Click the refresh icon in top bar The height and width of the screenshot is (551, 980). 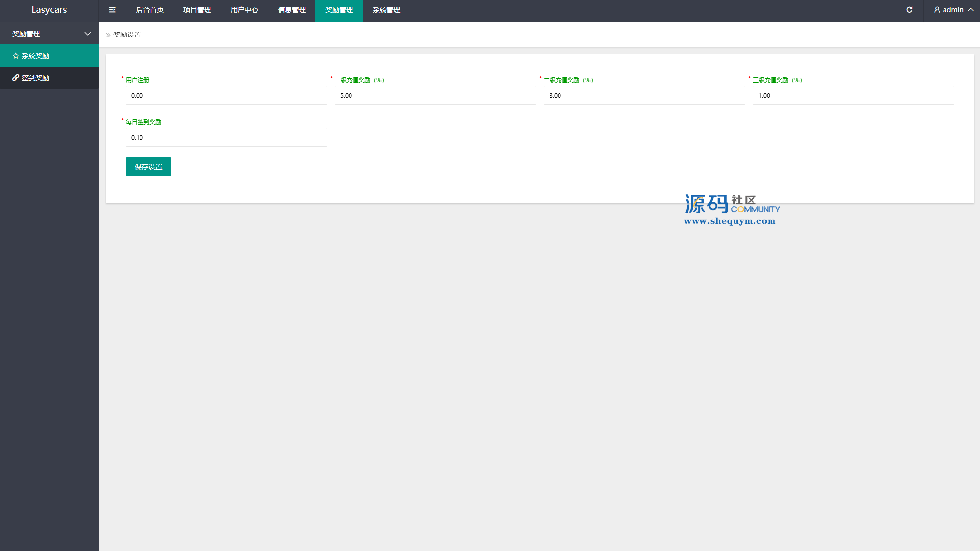(x=910, y=10)
